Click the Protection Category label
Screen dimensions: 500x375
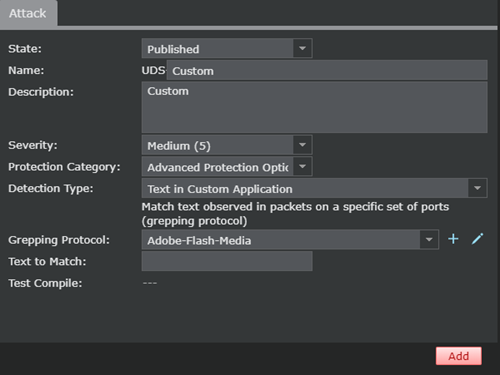coord(64,167)
